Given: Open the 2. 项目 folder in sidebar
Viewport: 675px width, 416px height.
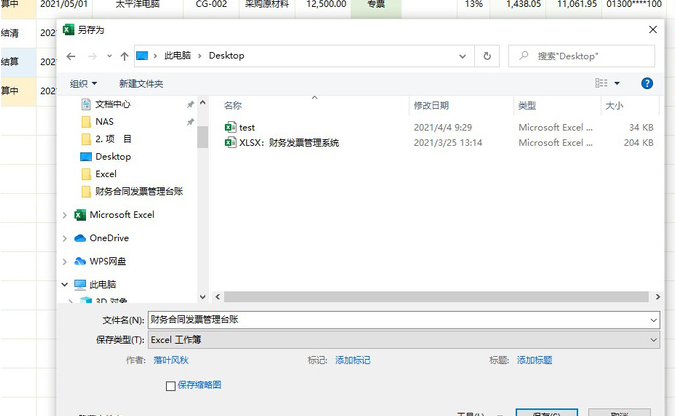Looking at the screenshot, I should tap(113, 139).
